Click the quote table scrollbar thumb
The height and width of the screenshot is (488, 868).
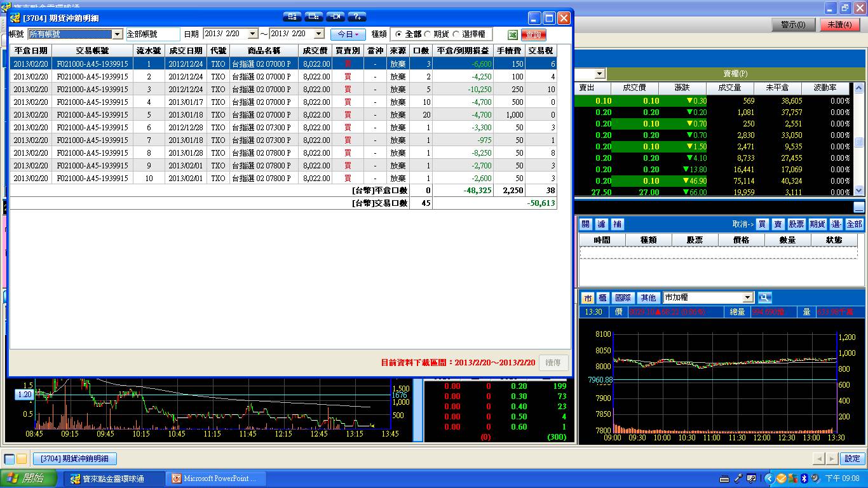click(859, 142)
